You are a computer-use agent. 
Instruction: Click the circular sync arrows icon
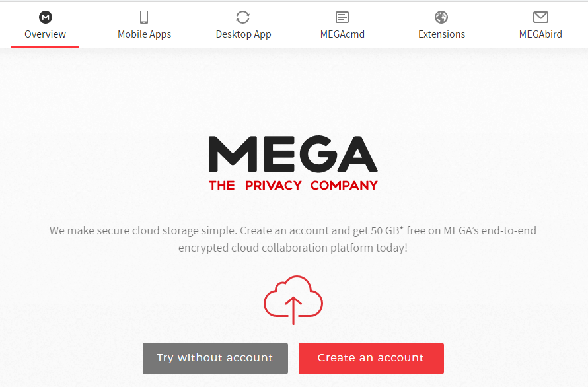click(242, 17)
